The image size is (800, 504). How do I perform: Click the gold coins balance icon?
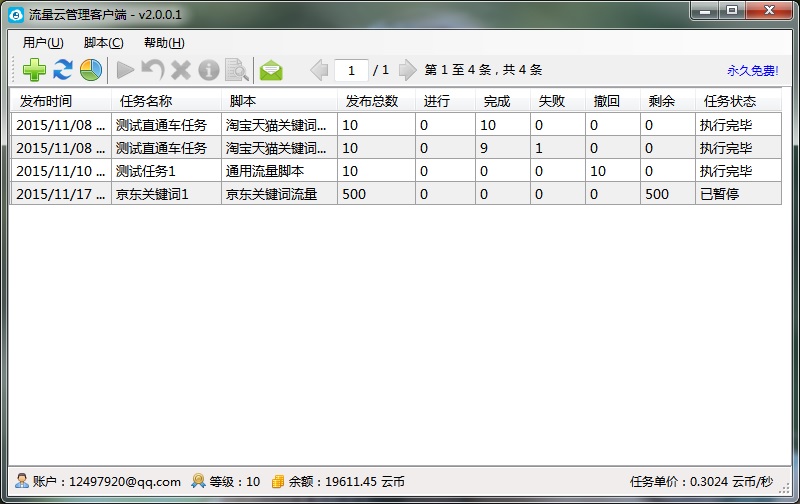pyautogui.click(x=278, y=481)
